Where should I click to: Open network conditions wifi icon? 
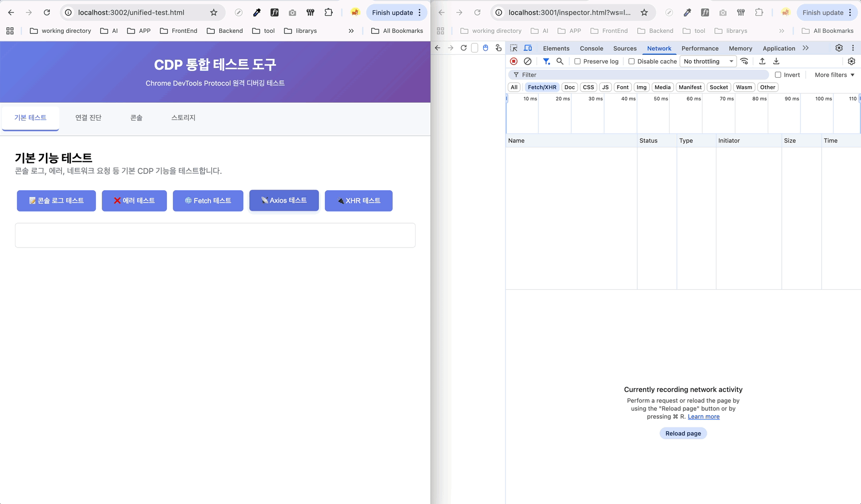744,61
